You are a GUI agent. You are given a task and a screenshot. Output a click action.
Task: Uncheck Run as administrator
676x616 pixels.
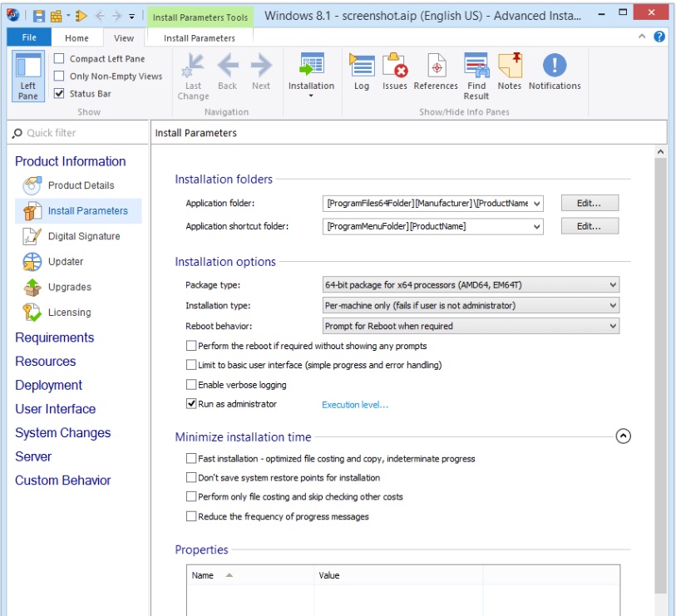pyautogui.click(x=191, y=404)
